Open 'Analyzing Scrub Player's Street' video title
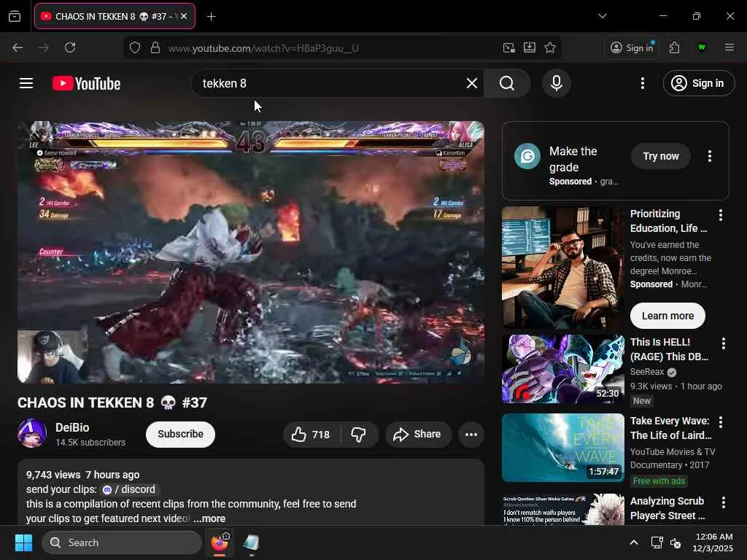 click(x=667, y=508)
